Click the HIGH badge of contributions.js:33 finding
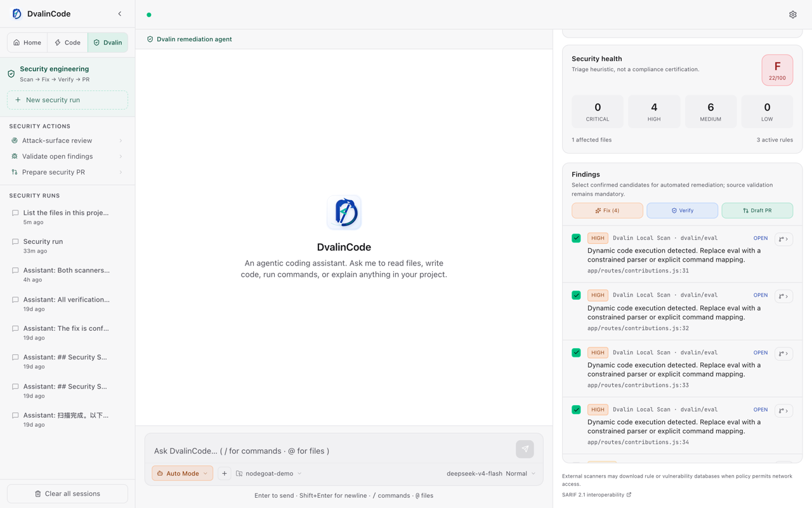Image resolution: width=812 pixels, height=508 pixels. point(598,352)
